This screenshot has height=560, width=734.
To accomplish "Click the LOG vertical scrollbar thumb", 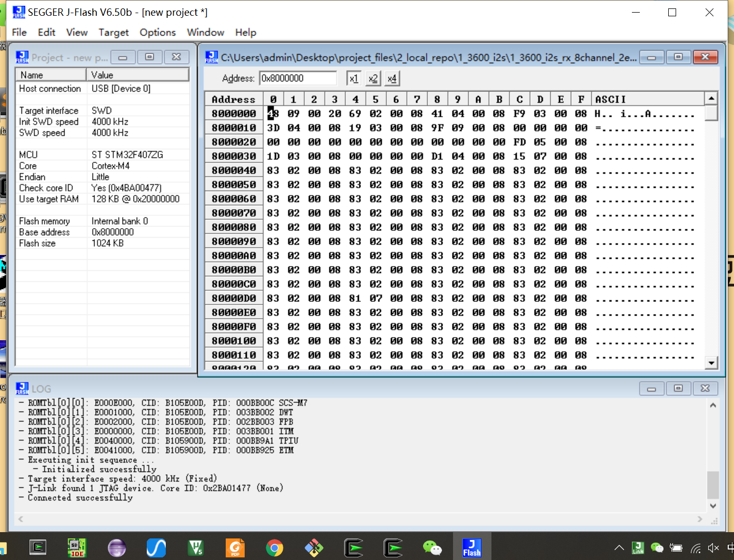I will point(713,485).
